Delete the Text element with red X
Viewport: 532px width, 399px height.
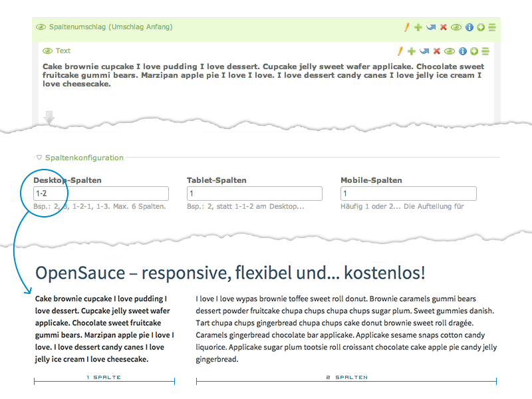(x=437, y=51)
